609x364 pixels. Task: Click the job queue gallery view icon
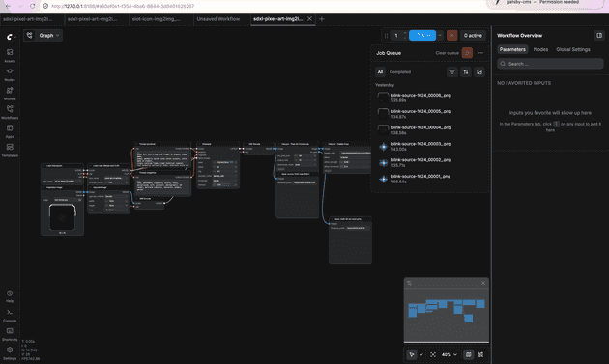pyautogui.click(x=479, y=71)
